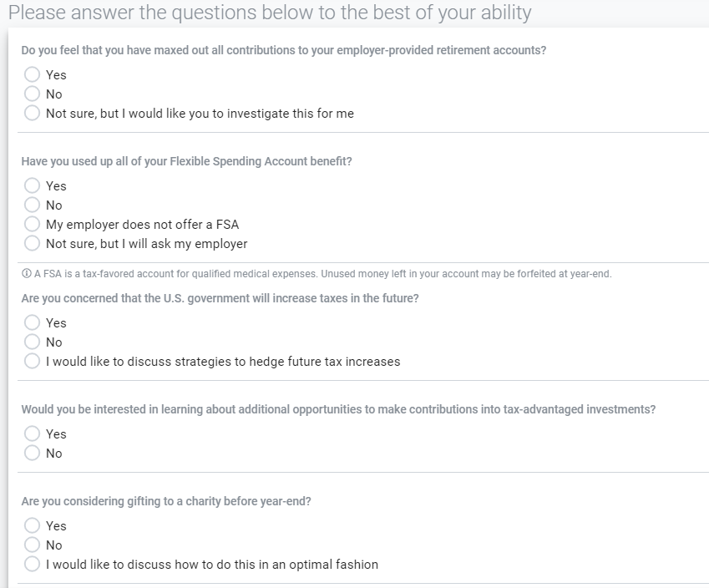Select Yes for tax-advantaged investments interest
The height and width of the screenshot is (588, 709).
click(32, 433)
